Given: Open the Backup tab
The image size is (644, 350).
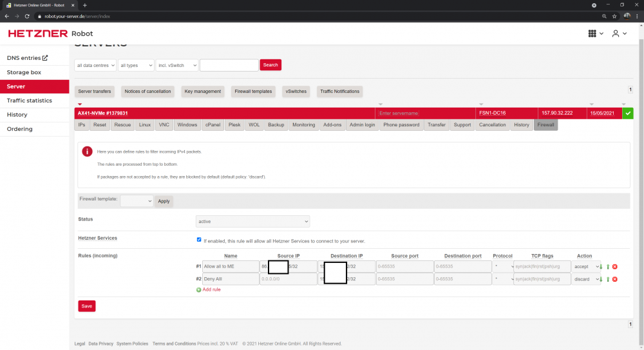Looking at the screenshot, I should point(276,125).
